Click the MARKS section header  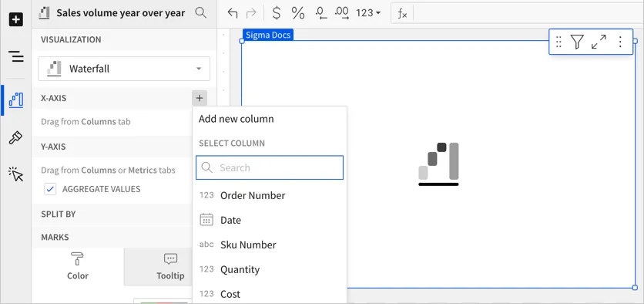tap(55, 238)
